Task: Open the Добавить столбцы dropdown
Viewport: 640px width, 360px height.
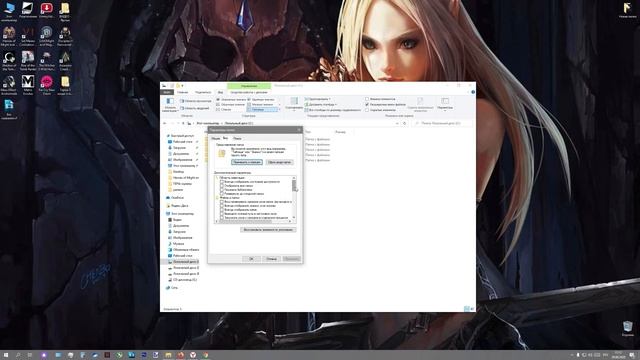Action: point(321,104)
